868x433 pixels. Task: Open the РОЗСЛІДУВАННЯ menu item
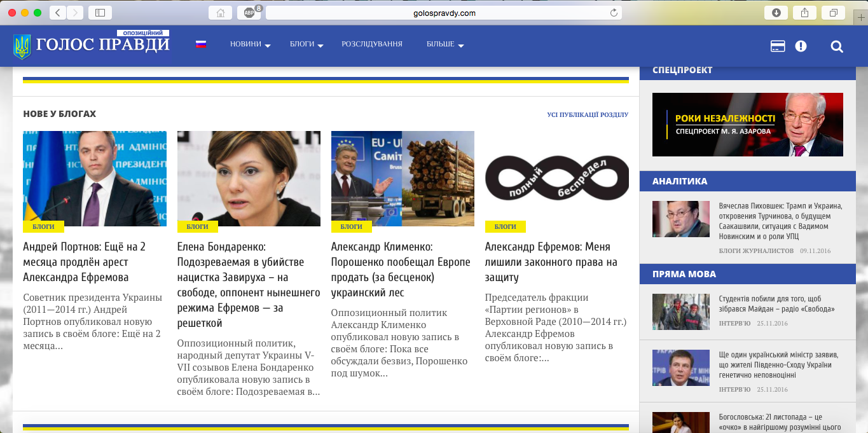372,45
